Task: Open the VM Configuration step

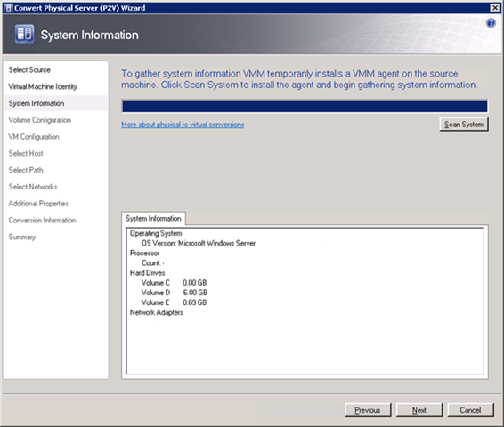Action: (34, 137)
